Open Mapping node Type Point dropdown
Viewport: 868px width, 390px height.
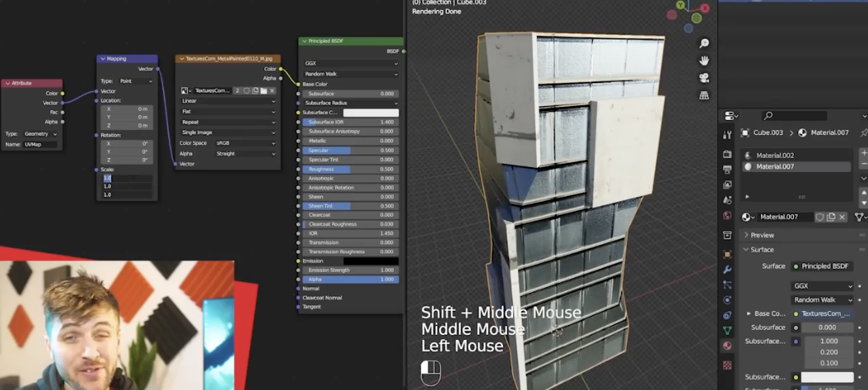[135, 81]
